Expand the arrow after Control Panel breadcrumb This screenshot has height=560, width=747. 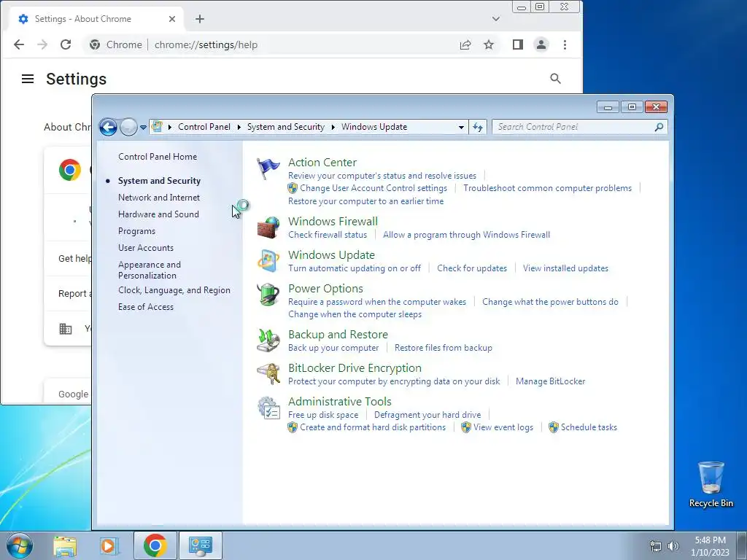point(239,127)
